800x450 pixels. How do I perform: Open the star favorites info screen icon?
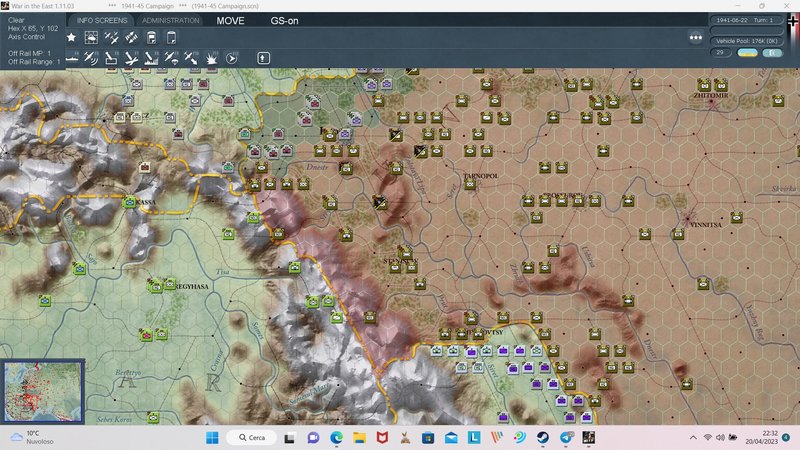[71, 37]
